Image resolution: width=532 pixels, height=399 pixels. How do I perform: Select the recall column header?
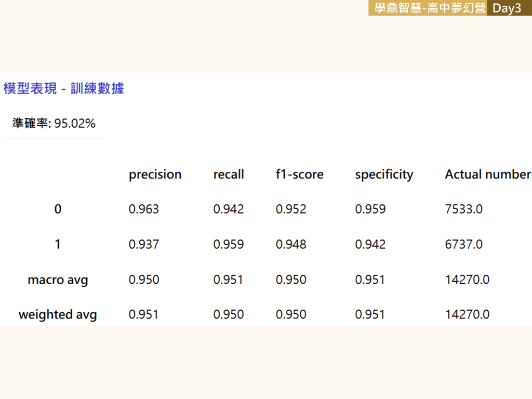pos(228,175)
